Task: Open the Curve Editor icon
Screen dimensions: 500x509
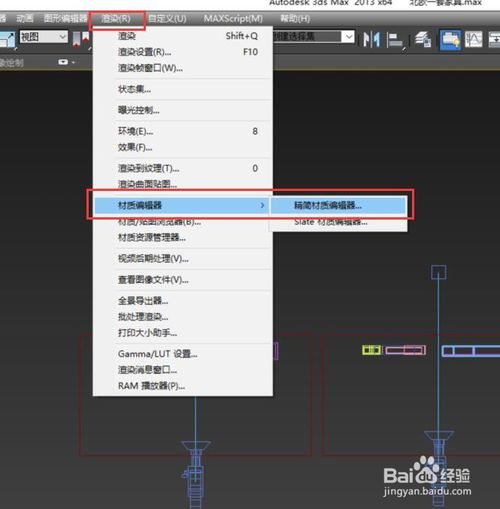Action: tap(474, 40)
